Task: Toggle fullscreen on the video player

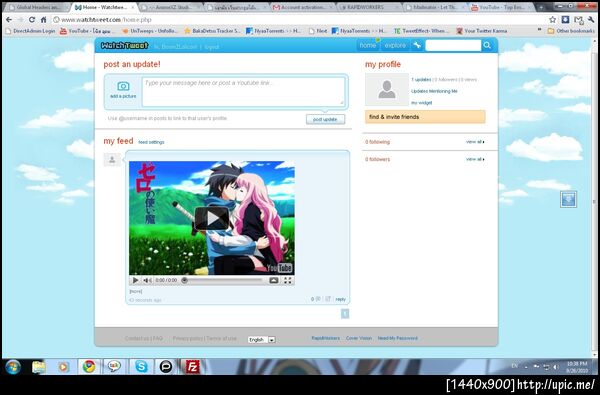Action: tap(288, 281)
